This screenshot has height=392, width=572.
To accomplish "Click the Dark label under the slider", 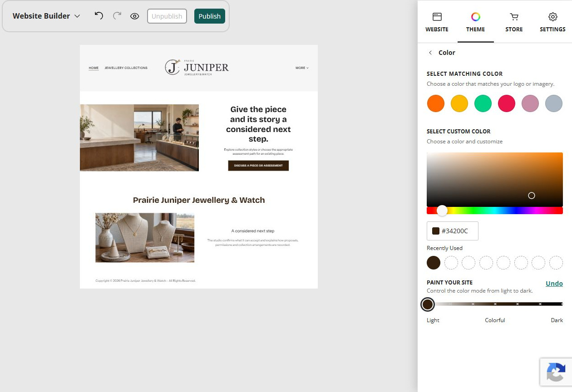I will click(557, 320).
